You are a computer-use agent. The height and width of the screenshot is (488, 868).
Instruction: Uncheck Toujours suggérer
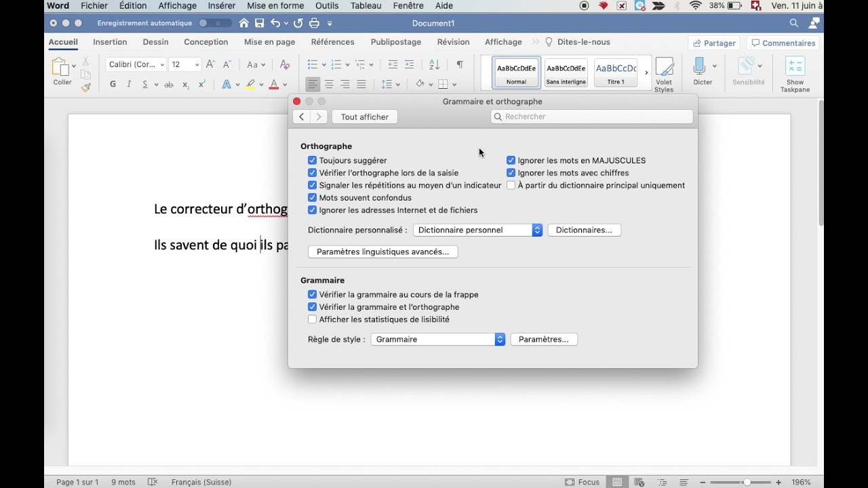(313, 161)
